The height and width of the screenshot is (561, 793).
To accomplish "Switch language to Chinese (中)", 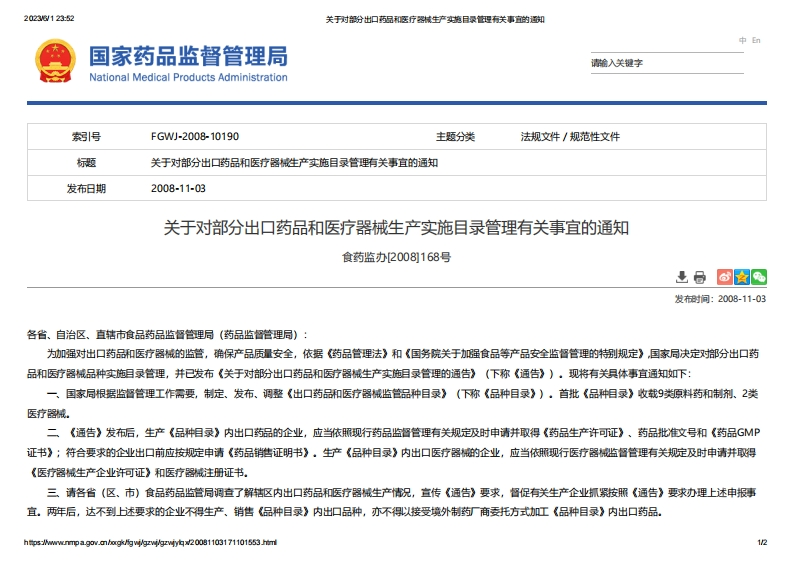I will pos(742,40).
